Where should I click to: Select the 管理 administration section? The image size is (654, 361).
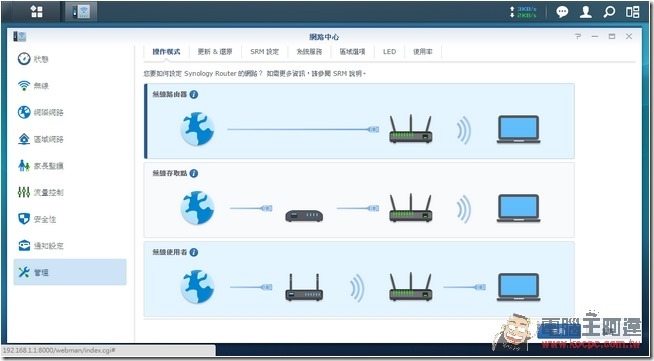click(70, 272)
